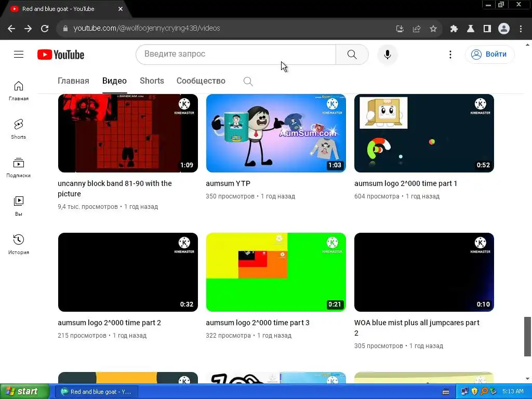Viewport: 532px width, 399px height.
Task: Switch to the Shorts channel tab
Action: tap(152, 81)
